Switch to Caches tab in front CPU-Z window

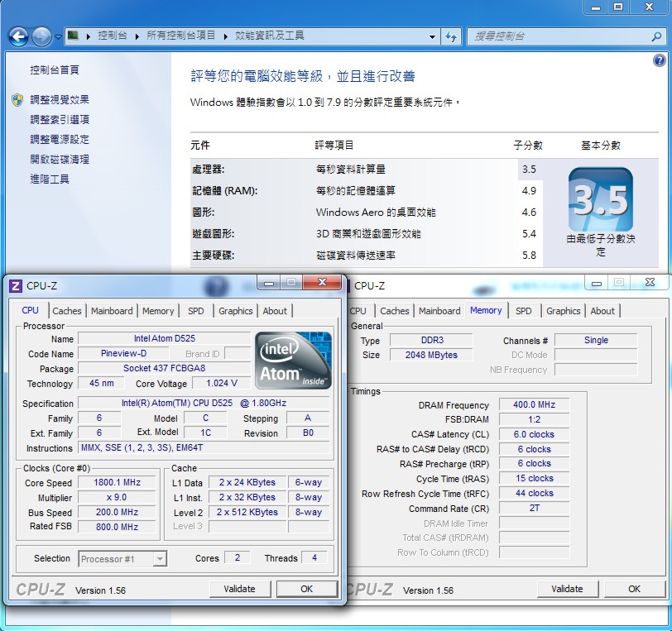click(67, 311)
